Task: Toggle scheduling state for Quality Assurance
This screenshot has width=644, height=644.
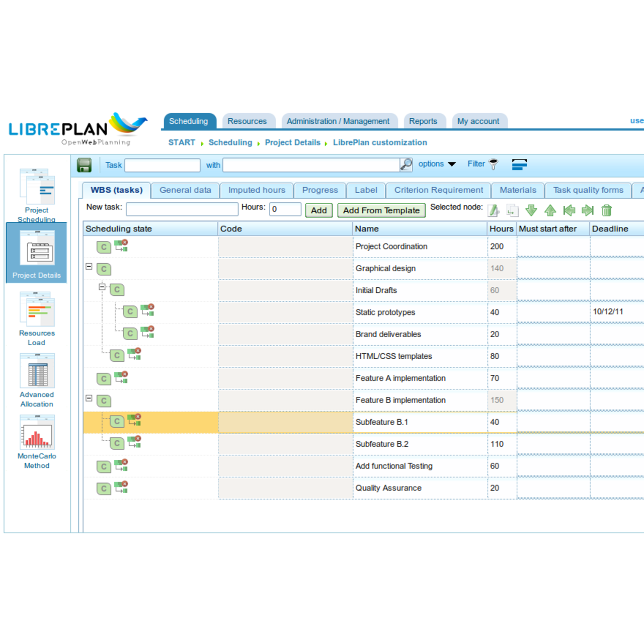Action: 104,488
